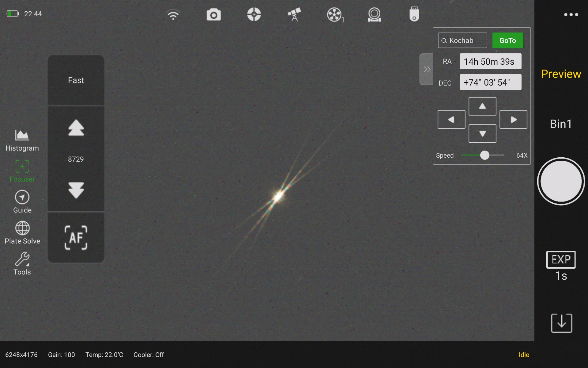
Task: Select the DEC coordinate field
Action: point(490,82)
